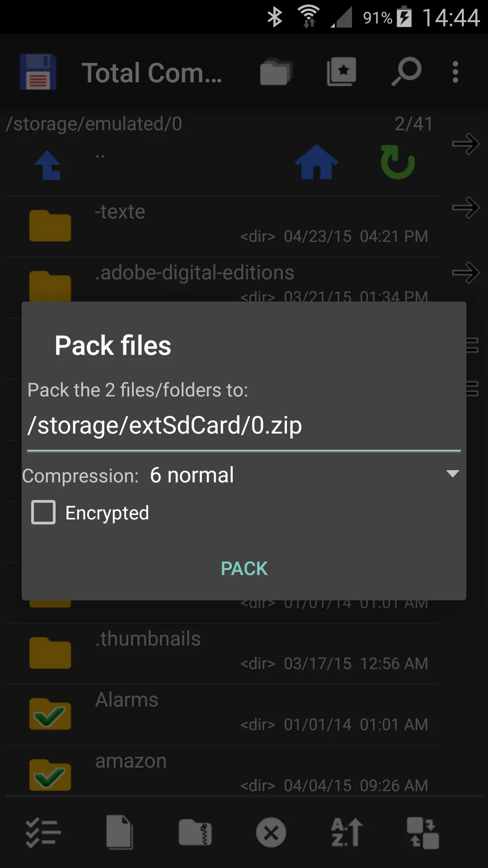Edit the /storage/extSdCard/0.zip path field
The image size is (488, 868).
(x=244, y=425)
